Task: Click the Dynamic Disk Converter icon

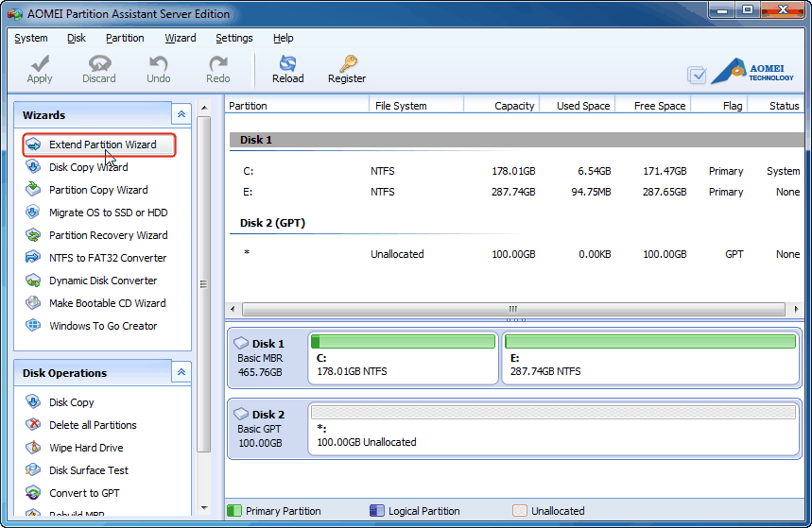Action: click(33, 280)
